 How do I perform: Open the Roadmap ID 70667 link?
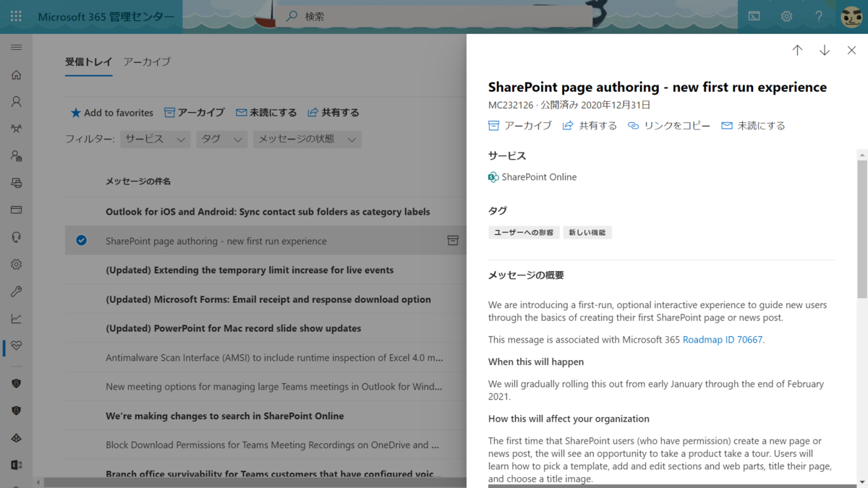(x=722, y=339)
